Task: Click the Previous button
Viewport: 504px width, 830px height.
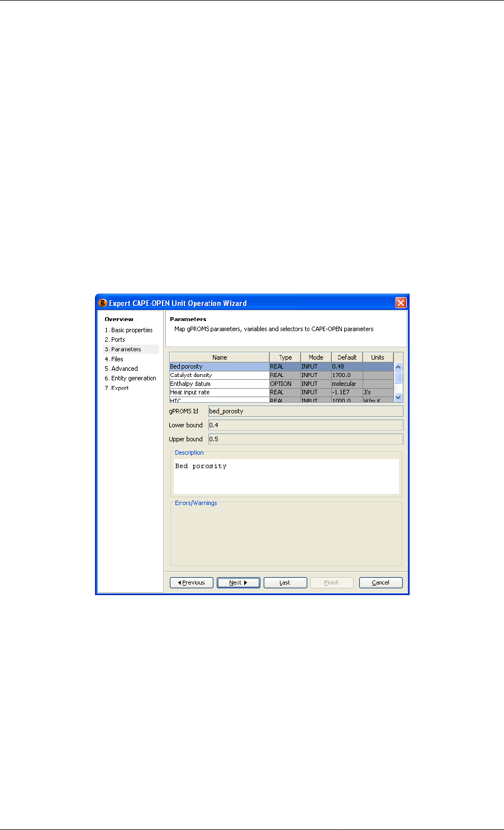Action: pos(191,582)
